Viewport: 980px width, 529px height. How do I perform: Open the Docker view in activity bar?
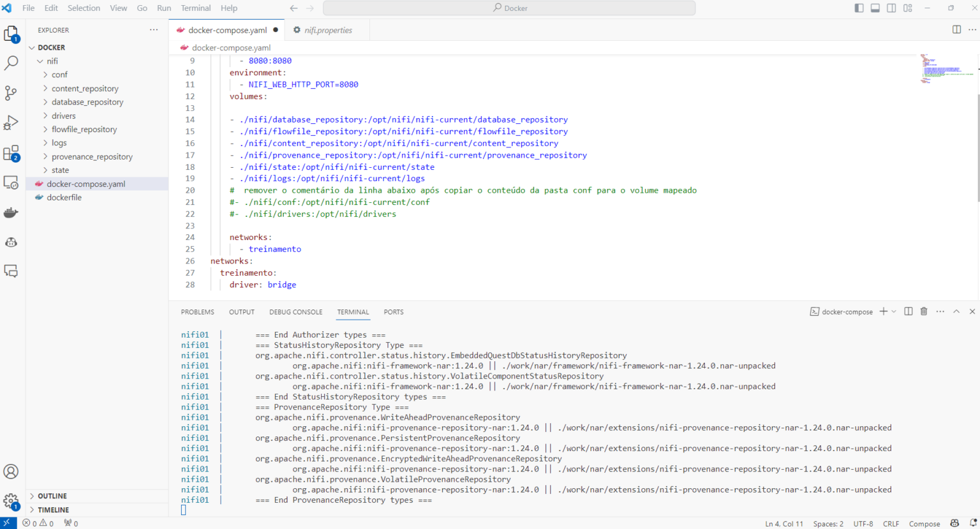point(11,212)
